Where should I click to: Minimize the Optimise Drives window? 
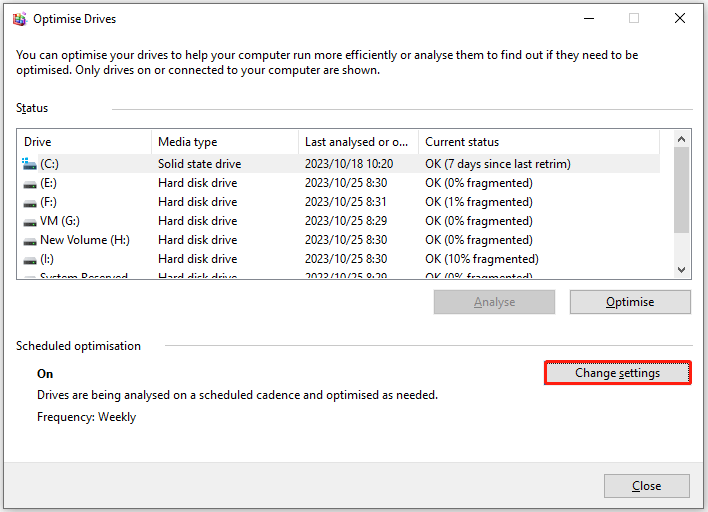click(x=589, y=19)
